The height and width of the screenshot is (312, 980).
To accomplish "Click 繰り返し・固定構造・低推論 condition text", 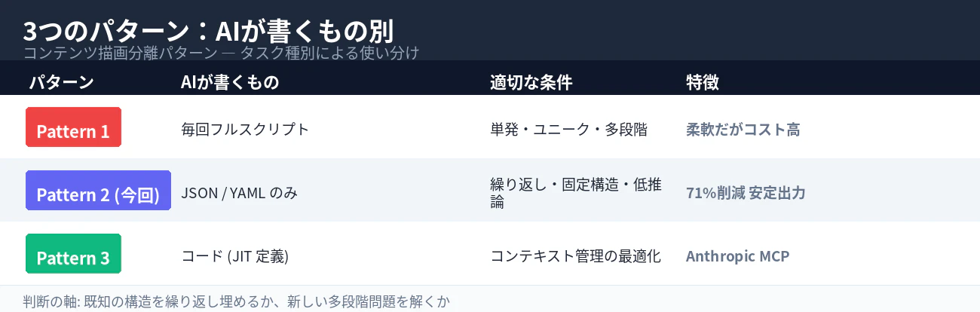I will [x=576, y=193].
